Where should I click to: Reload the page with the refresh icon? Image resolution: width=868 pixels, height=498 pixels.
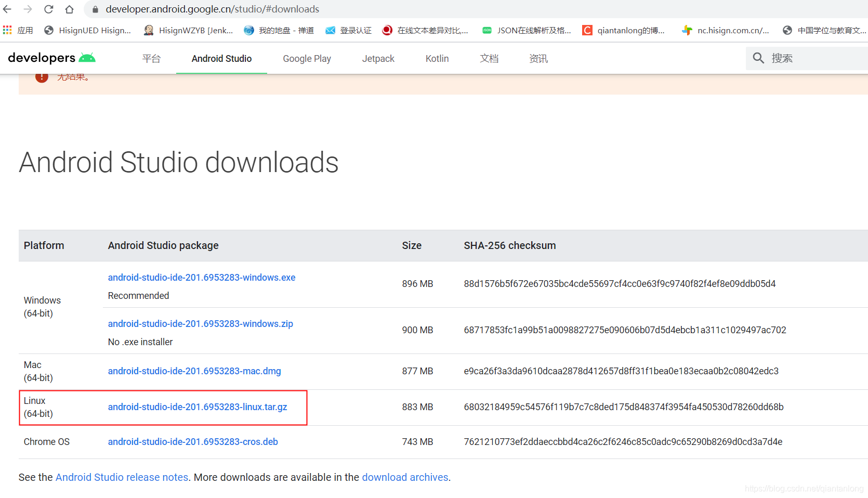point(49,9)
